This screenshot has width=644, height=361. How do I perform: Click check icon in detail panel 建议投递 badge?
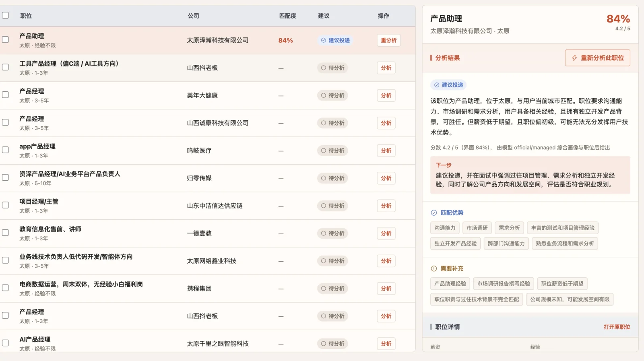coord(436,85)
